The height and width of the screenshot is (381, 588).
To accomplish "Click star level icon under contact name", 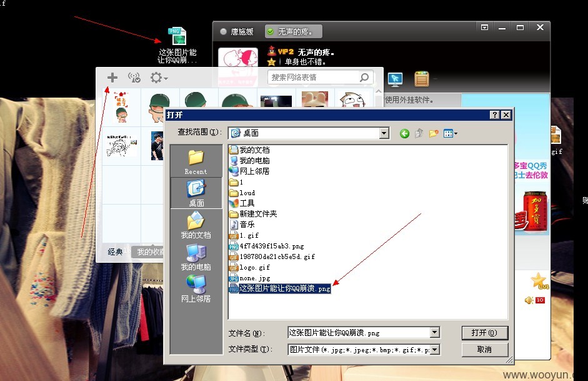I will [271, 61].
